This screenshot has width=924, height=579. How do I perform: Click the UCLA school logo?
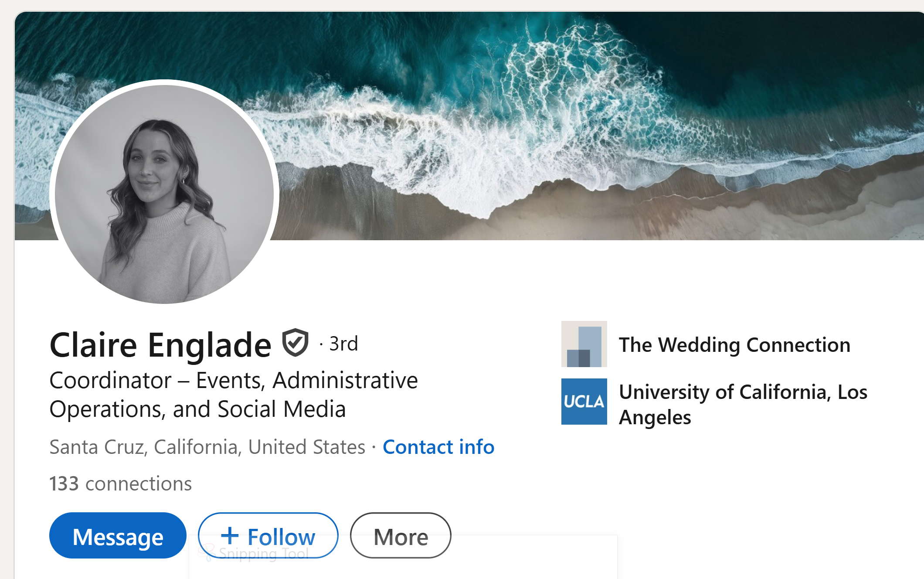584,401
